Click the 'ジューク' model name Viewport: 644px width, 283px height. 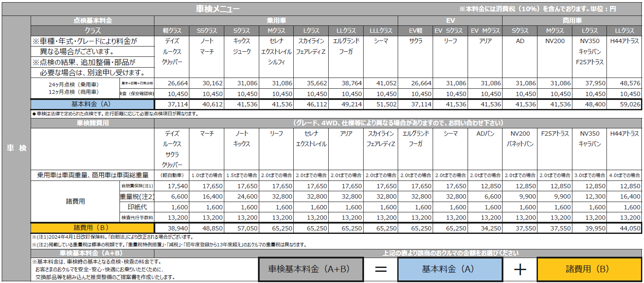242,52
